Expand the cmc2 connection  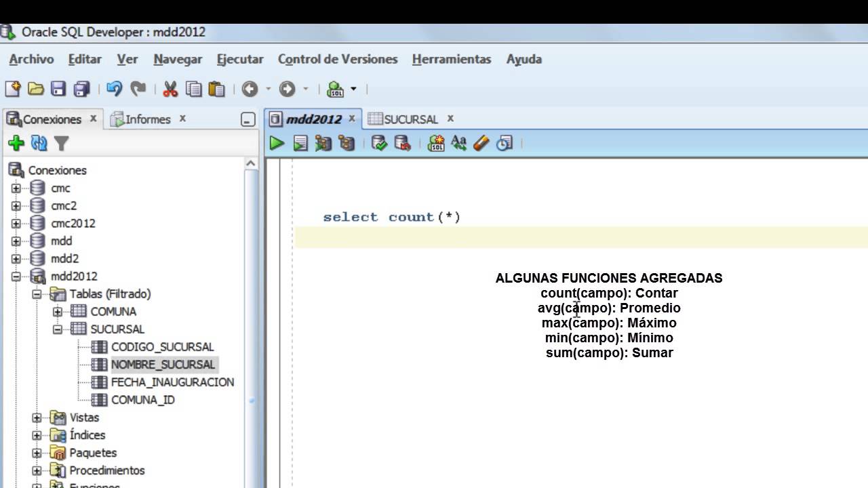point(16,206)
